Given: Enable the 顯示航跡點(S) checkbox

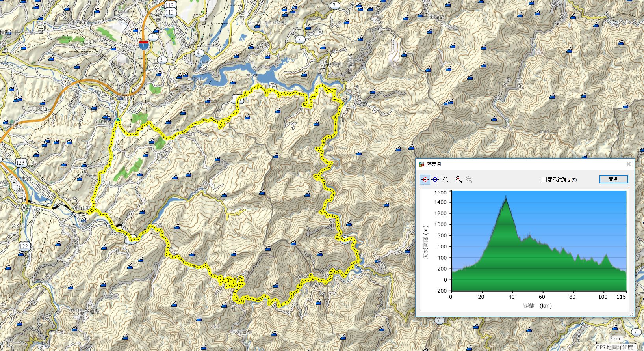Looking at the screenshot, I should coord(544,179).
